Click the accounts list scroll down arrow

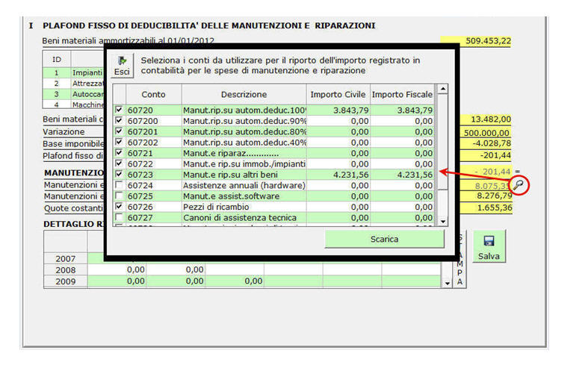pyautogui.click(x=443, y=222)
